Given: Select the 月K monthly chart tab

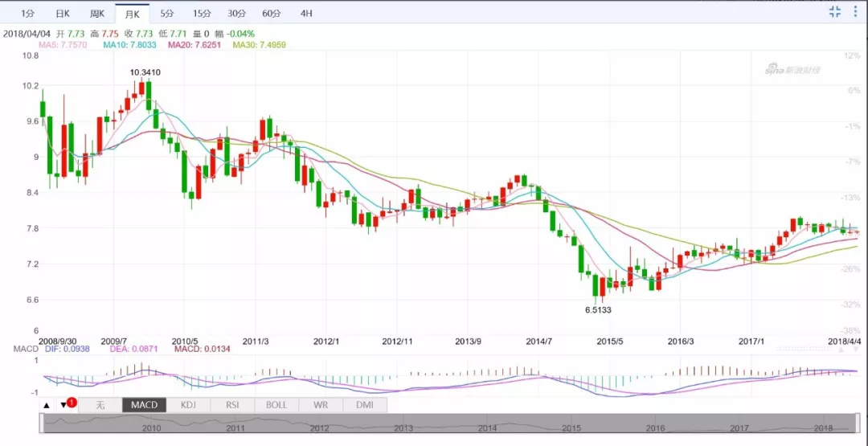Looking at the screenshot, I should tap(132, 14).
